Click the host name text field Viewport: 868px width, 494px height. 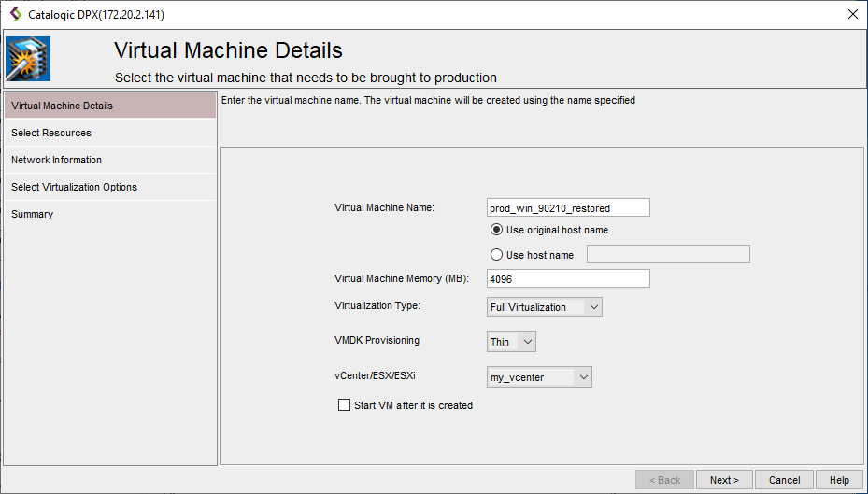(667, 255)
